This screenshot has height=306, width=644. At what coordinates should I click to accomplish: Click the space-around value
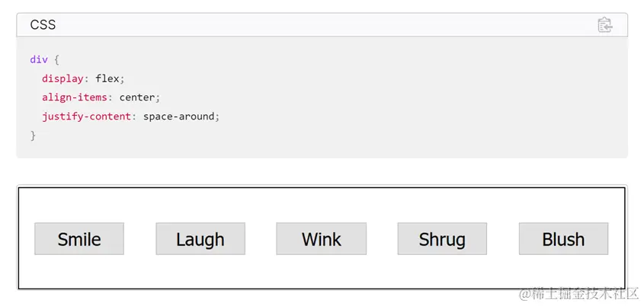[x=178, y=116]
